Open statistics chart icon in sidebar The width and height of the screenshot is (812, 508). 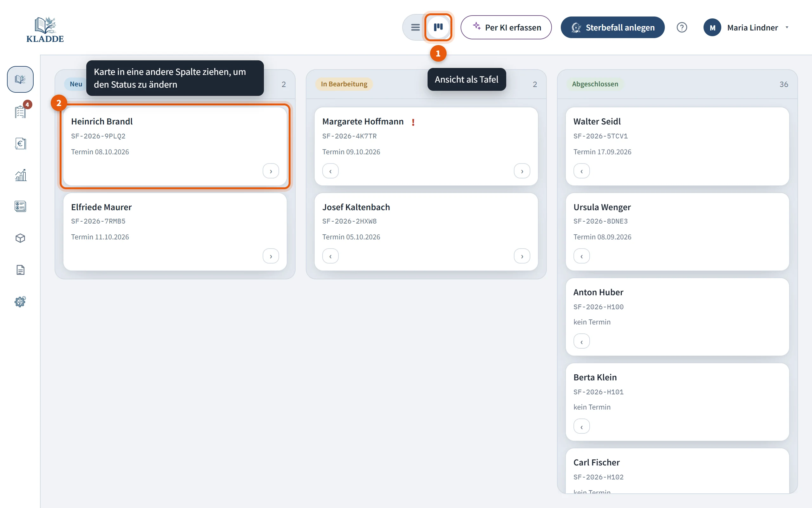click(20, 175)
